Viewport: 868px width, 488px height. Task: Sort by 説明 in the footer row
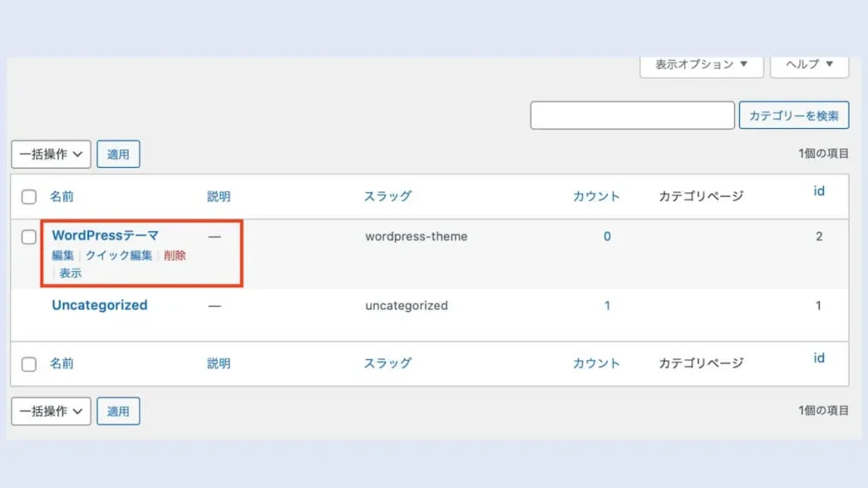[219, 363]
